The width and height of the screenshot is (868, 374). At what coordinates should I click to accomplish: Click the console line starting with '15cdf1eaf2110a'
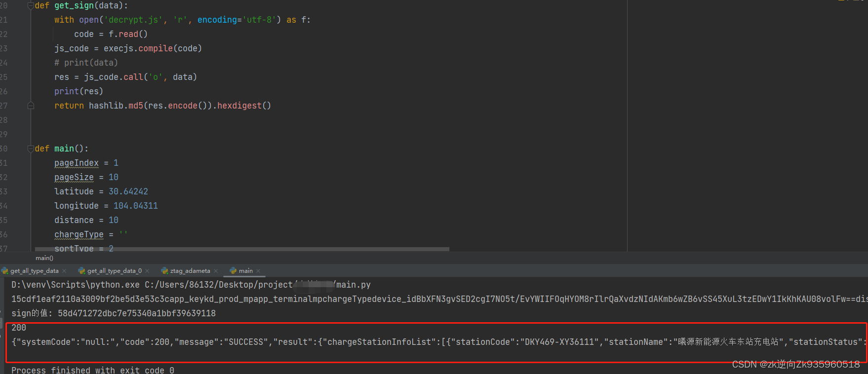(x=439, y=299)
